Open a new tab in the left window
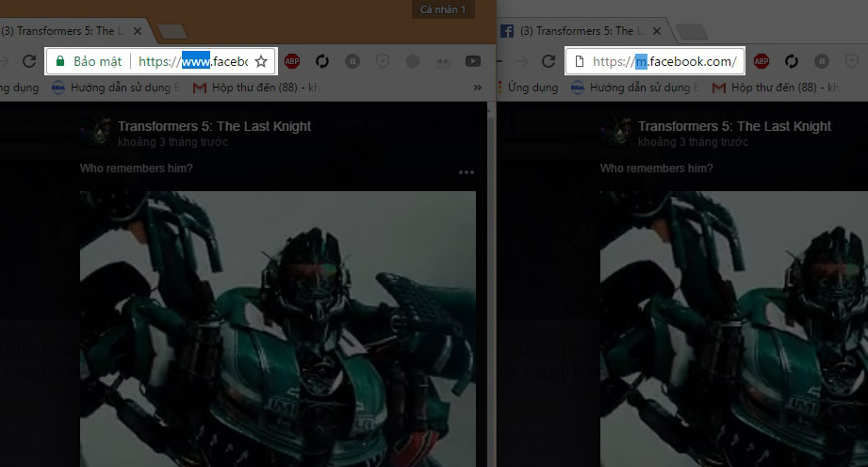Screen dimensions: 868x467 (172, 31)
